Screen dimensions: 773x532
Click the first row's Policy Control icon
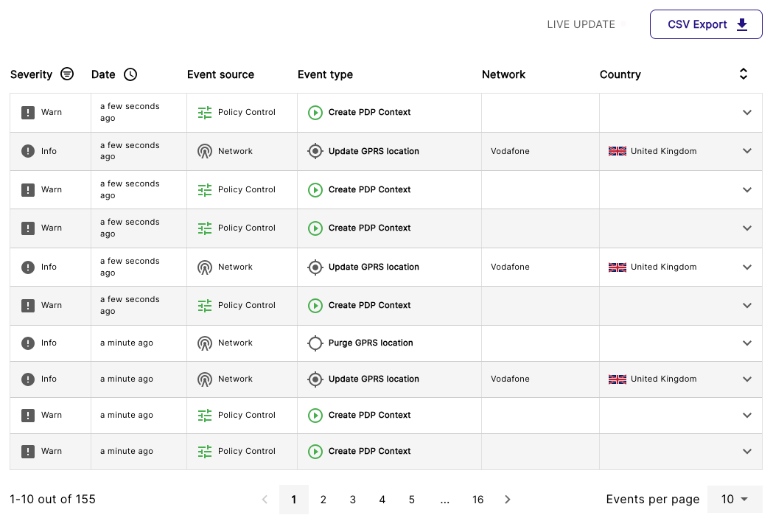click(x=205, y=113)
